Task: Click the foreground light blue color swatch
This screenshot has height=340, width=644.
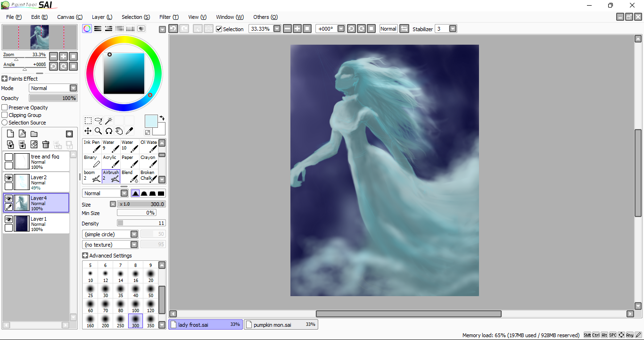Action: click(151, 121)
